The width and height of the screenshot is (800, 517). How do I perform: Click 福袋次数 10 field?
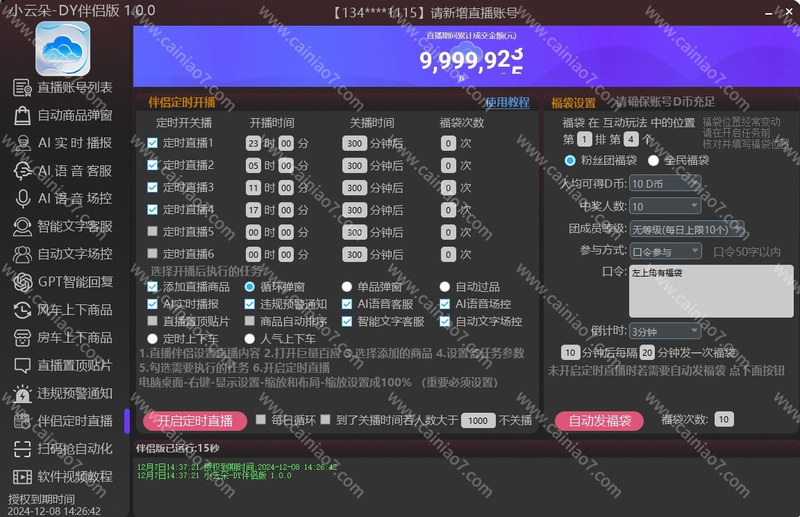pos(724,420)
